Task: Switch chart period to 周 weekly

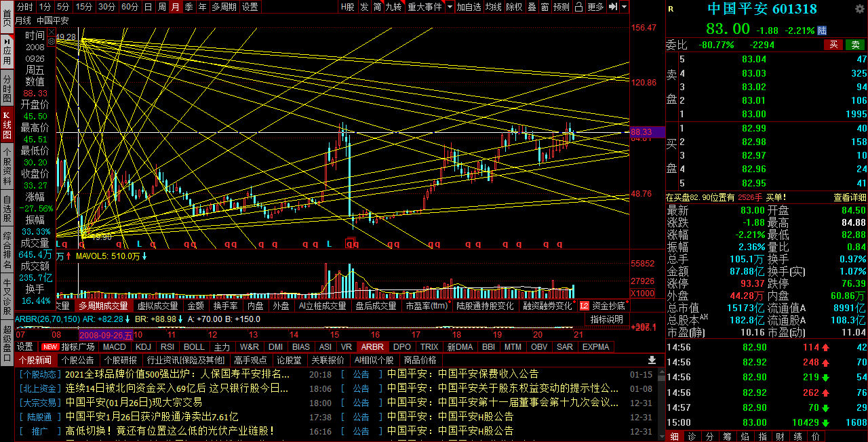Action: click(162, 7)
